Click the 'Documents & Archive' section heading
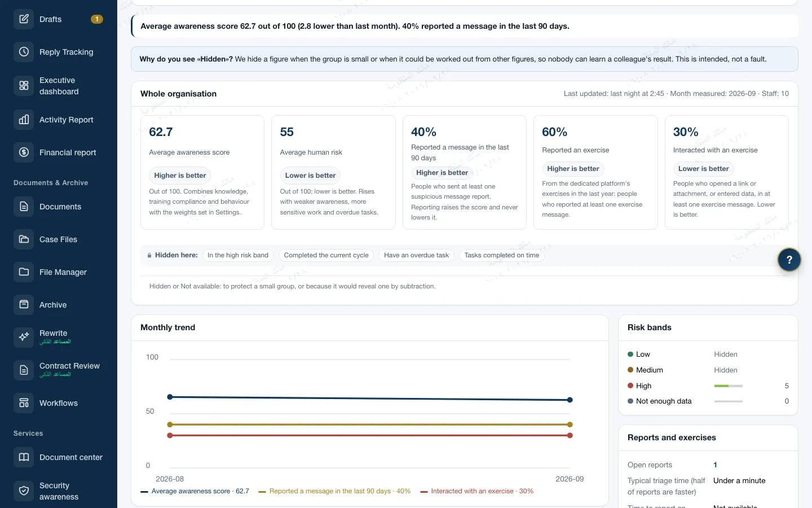Screen dimensions: 812x508 coord(51,183)
